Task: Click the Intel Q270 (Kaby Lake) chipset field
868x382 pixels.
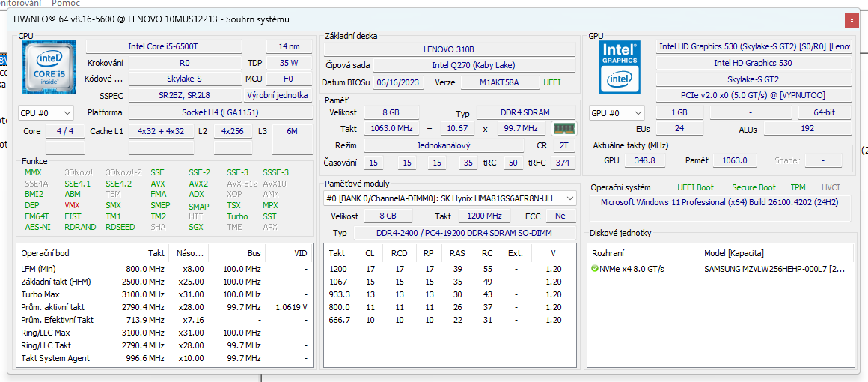Action: point(474,65)
